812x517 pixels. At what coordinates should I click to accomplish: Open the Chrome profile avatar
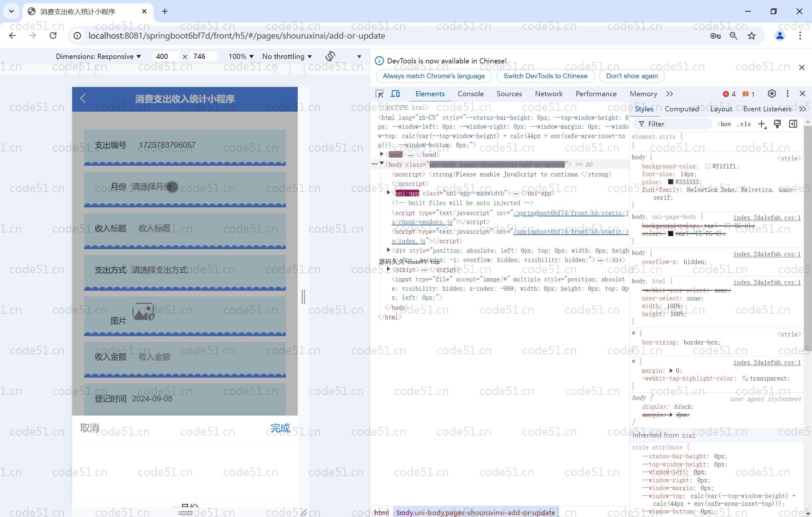click(780, 36)
